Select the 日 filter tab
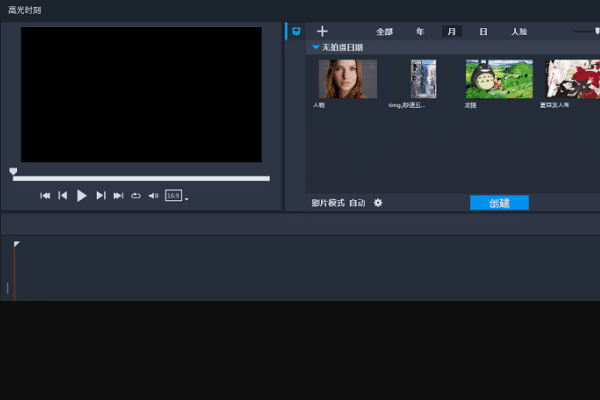This screenshot has width=600, height=400. [483, 32]
